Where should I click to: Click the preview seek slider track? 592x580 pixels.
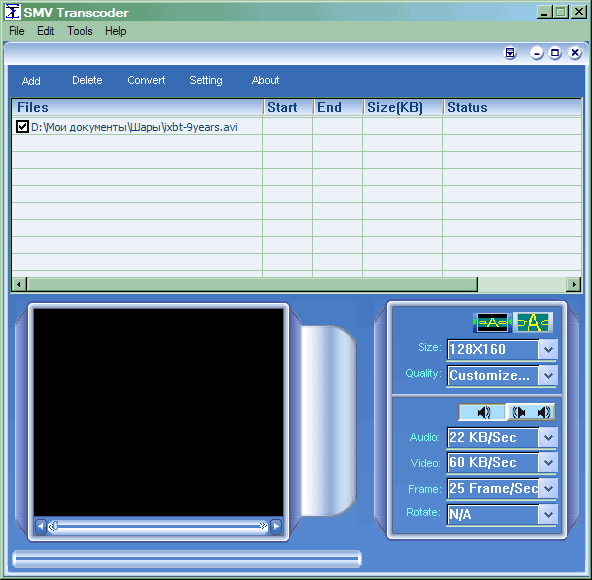click(159, 526)
